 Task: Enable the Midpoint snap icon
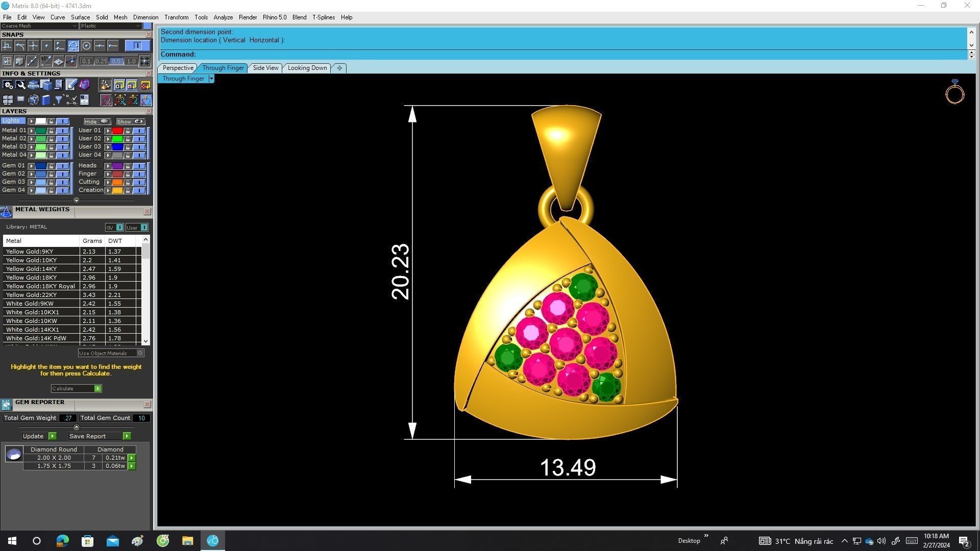click(100, 46)
